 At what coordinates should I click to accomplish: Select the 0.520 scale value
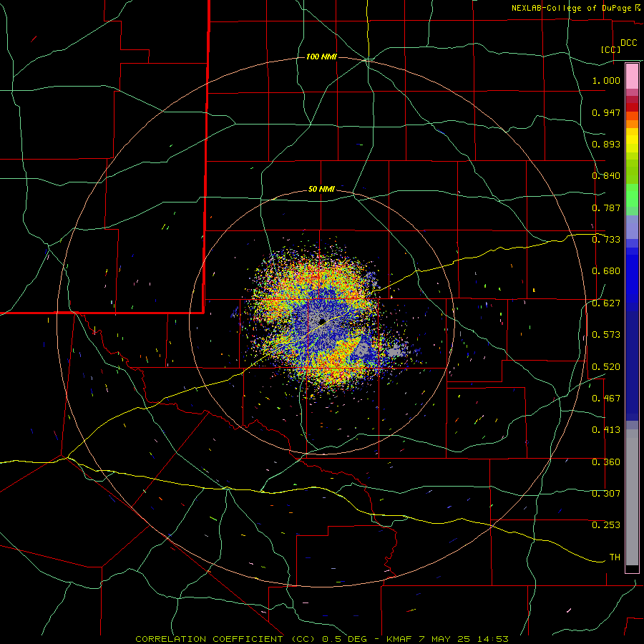[x=606, y=367]
